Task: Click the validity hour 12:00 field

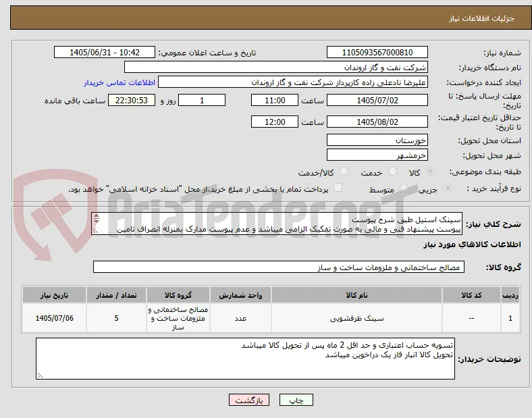Action: point(275,122)
